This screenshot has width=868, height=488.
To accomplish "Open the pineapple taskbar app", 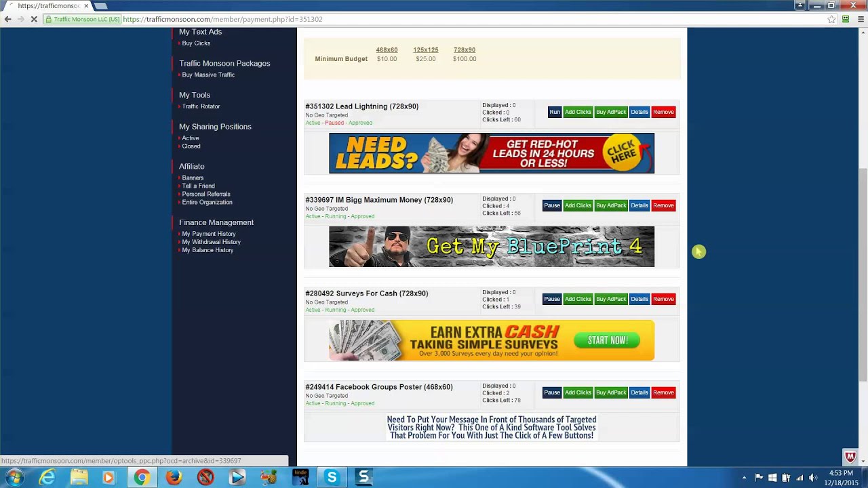I will [x=269, y=478].
